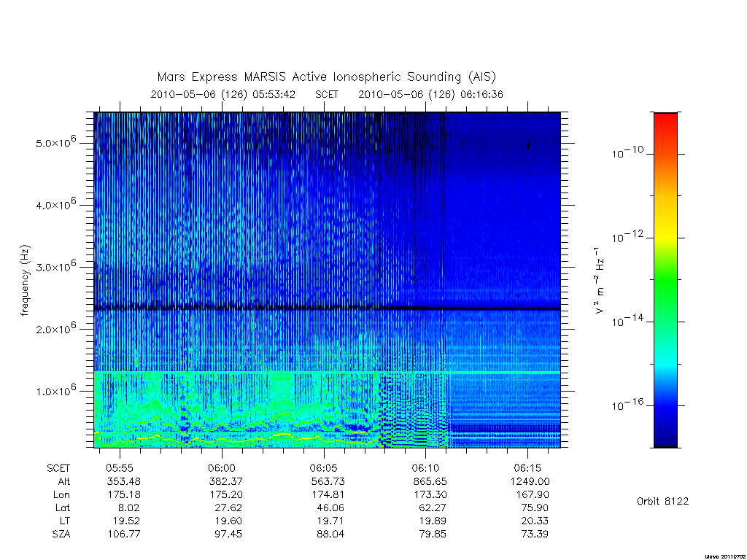Click the SZA value '97.45'
This screenshot has height=560, width=747.
point(228,534)
